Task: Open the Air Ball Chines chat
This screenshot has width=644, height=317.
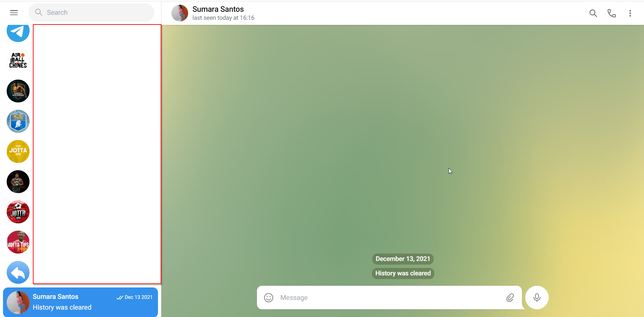Action: coord(18,61)
